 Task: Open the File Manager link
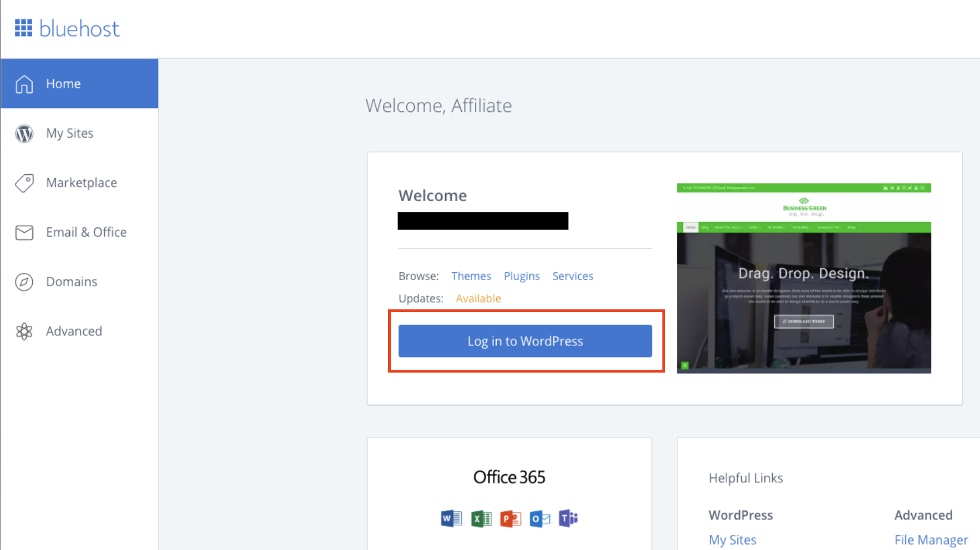(931, 540)
